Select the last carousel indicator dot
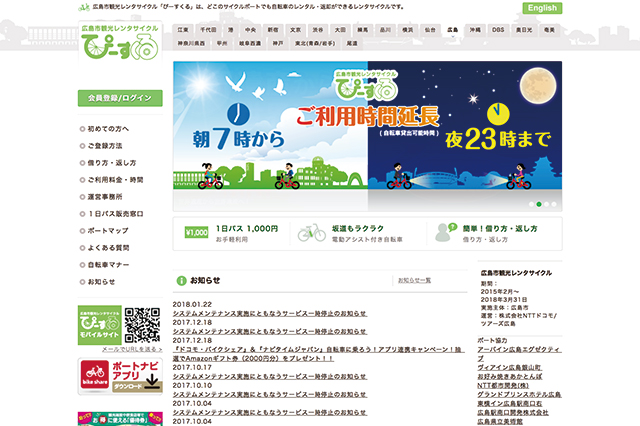640x426 pixels. pos(554,204)
